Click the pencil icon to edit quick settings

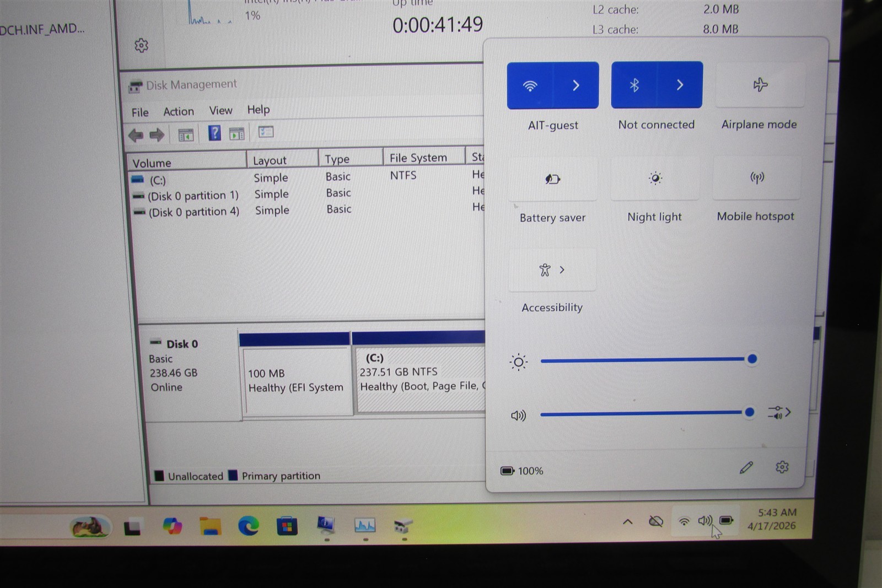tap(746, 468)
